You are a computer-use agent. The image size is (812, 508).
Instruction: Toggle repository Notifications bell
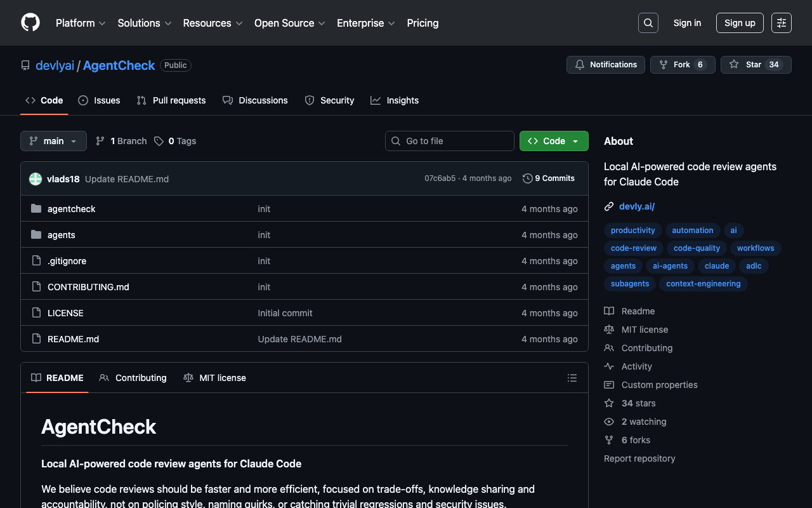click(x=605, y=65)
